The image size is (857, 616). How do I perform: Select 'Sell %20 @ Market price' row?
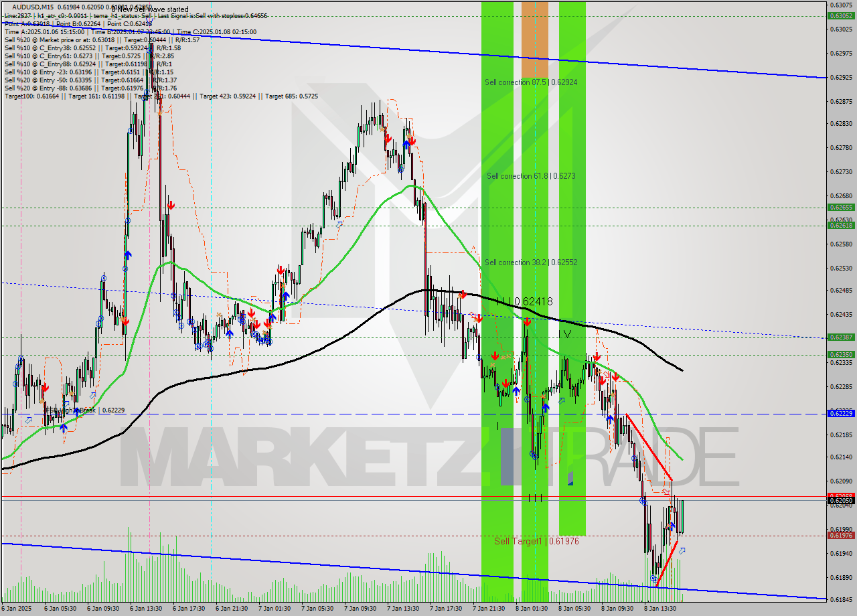coord(102,40)
